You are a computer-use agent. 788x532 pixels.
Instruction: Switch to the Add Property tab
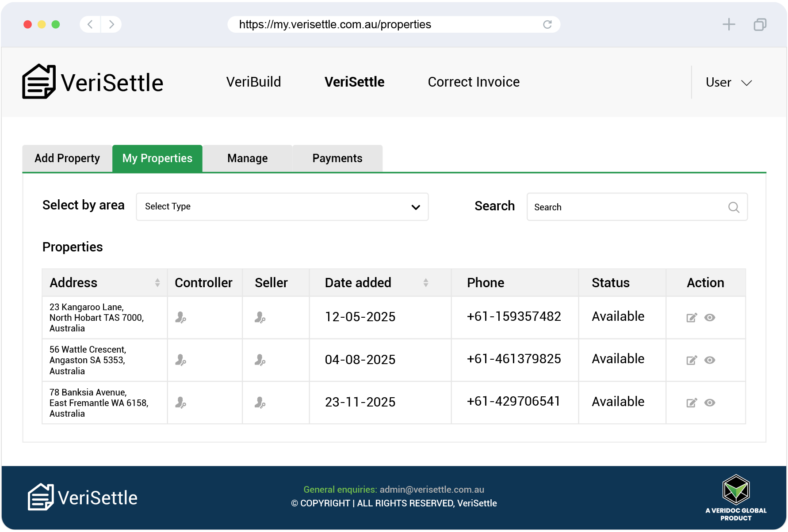pyautogui.click(x=67, y=159)
